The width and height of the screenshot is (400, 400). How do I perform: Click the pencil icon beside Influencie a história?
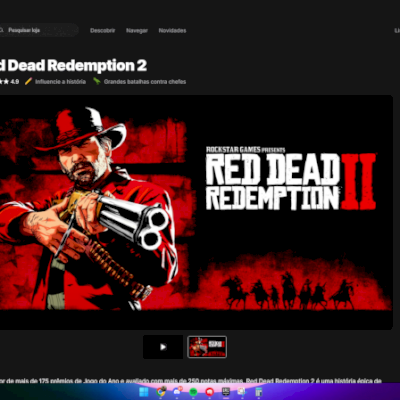[x=28, y=81]
